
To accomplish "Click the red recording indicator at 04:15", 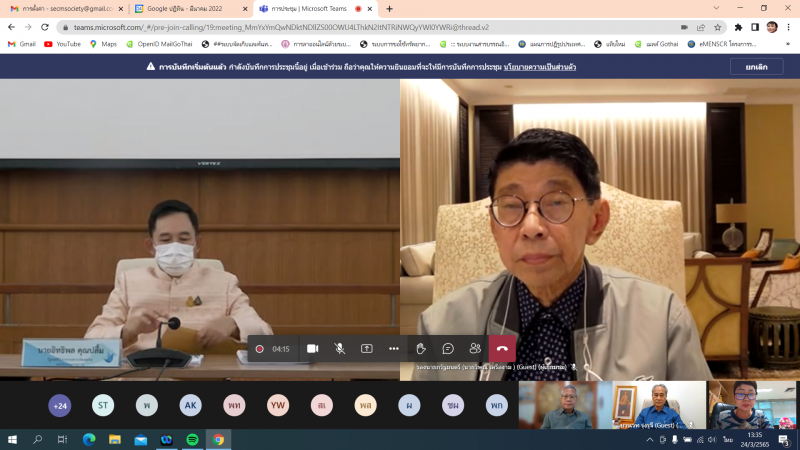I will pyautogui.click(x=259, y=349).
